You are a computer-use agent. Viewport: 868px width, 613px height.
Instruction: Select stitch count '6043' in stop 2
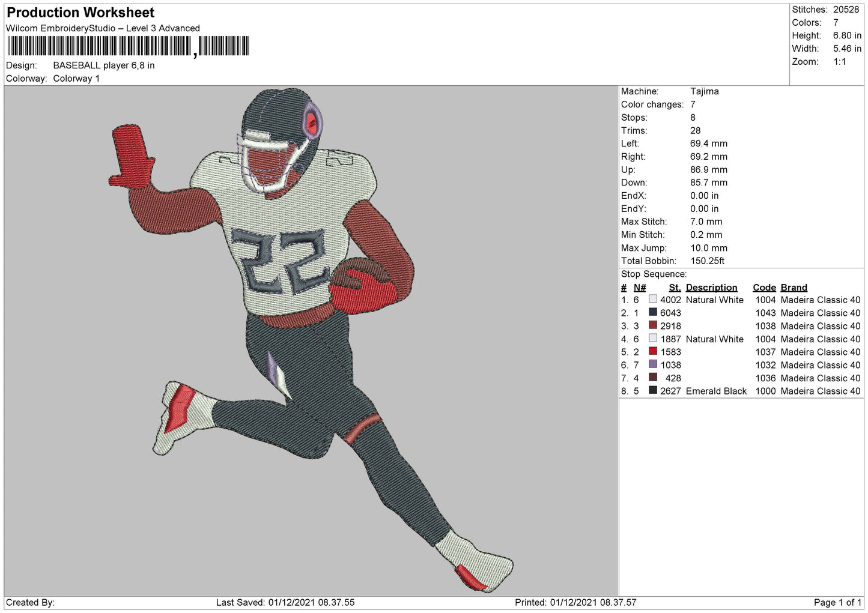click(670, 313)
